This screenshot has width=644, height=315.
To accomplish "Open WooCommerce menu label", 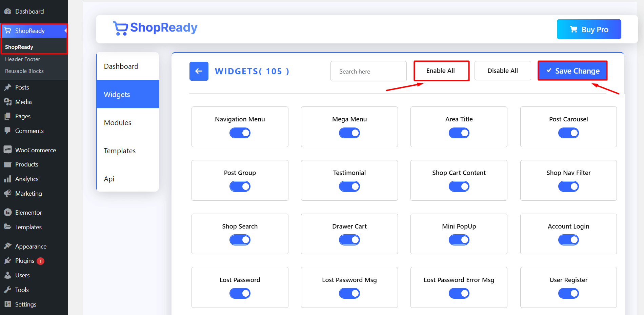I will pos(36,150).
